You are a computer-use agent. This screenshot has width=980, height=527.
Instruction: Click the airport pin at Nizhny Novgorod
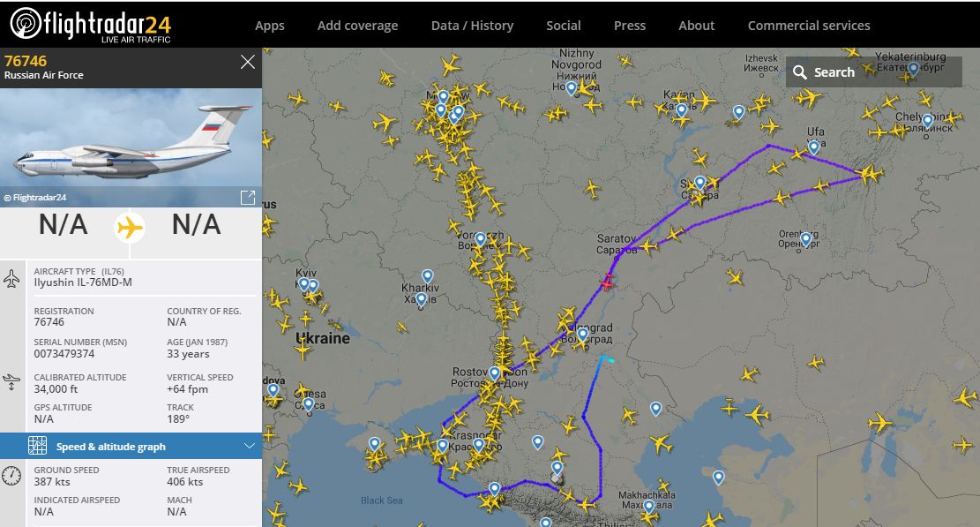click(572, 89)
